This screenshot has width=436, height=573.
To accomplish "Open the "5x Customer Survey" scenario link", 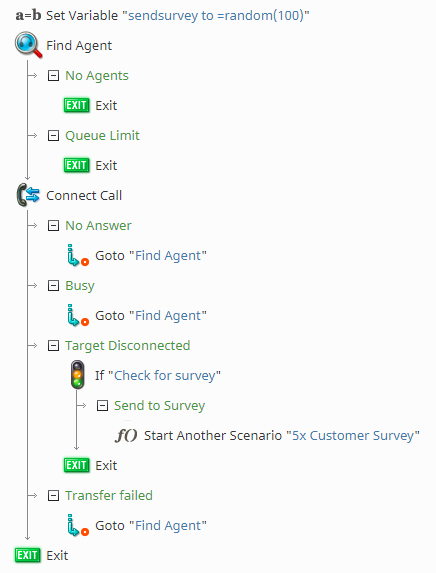I will point(353,436).
